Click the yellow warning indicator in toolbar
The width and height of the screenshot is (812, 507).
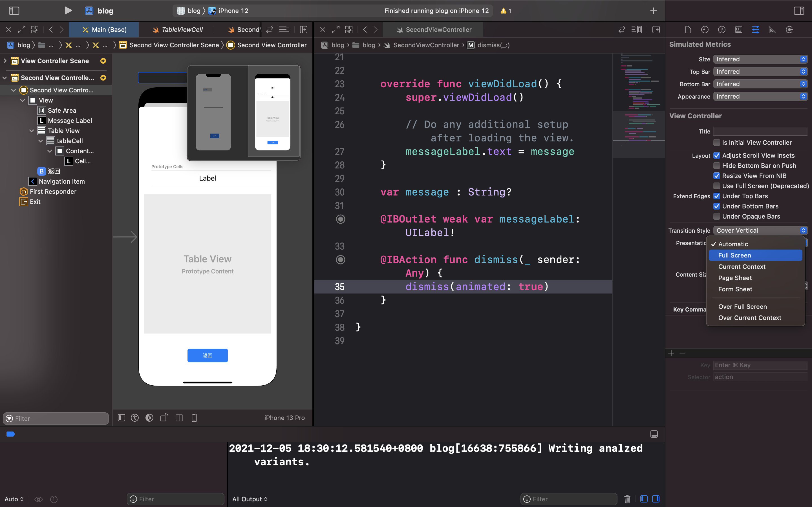tap(505, 11)
